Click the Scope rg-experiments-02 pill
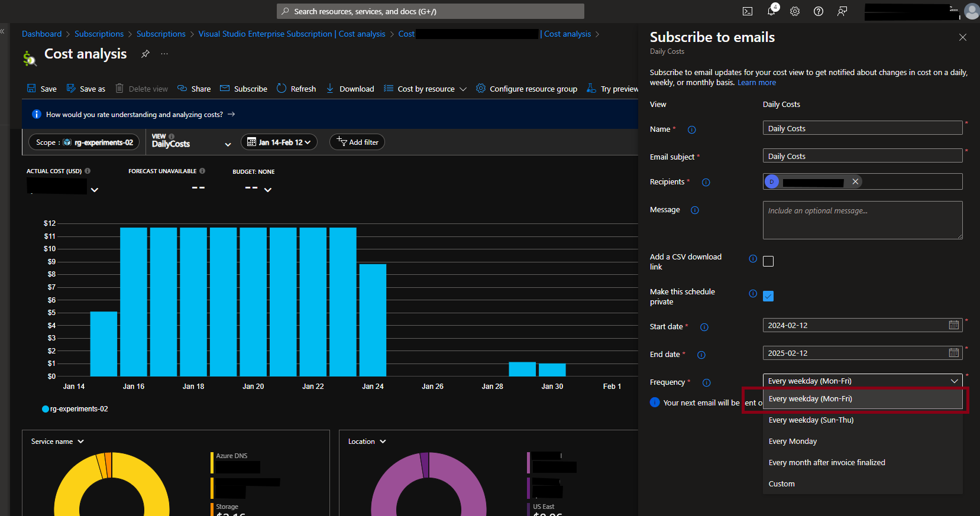The image size is (980, 516). (x=84, y=142)
